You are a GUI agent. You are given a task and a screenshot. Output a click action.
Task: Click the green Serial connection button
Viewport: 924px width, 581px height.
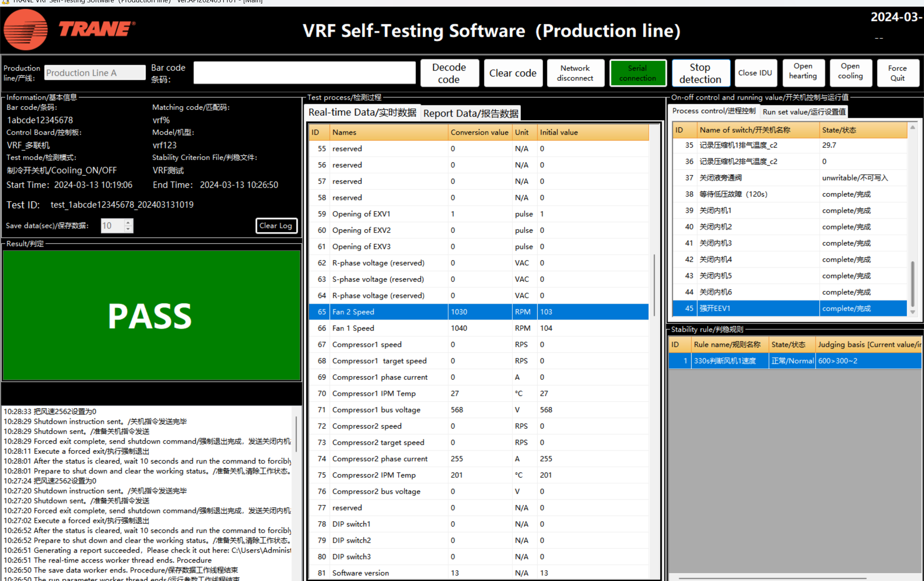point(638,73)
